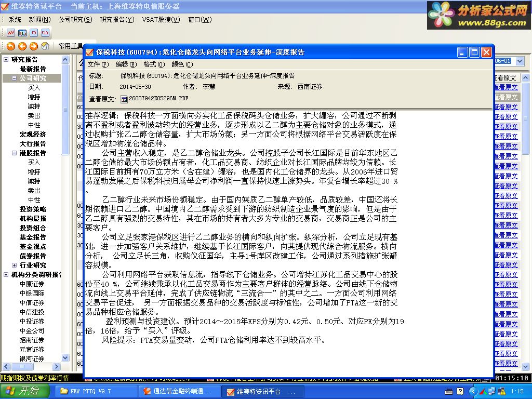Viewport: 532px width, 399px height.
Task: Collapse the 公司研究 tree node
Action: click(14, 78)
